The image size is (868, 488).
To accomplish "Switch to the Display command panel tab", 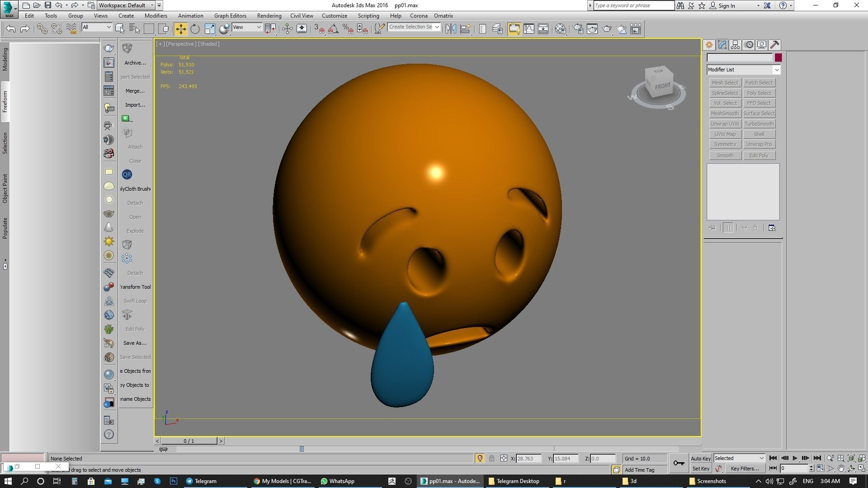I will tap(762, 45).
